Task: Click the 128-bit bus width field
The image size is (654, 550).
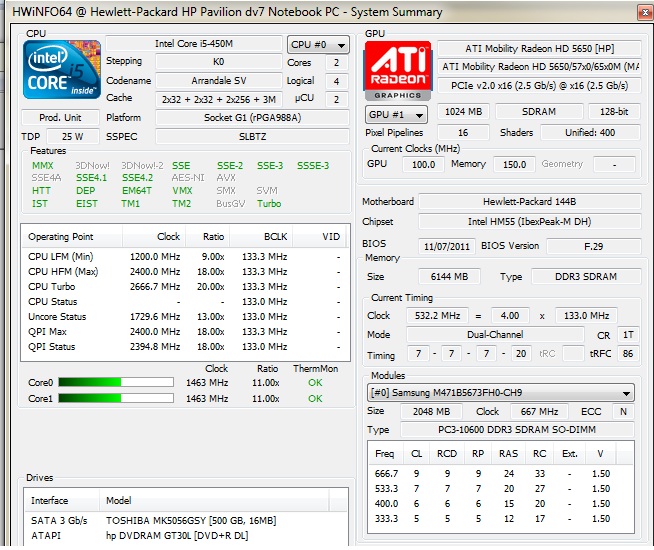Action: 614,111
